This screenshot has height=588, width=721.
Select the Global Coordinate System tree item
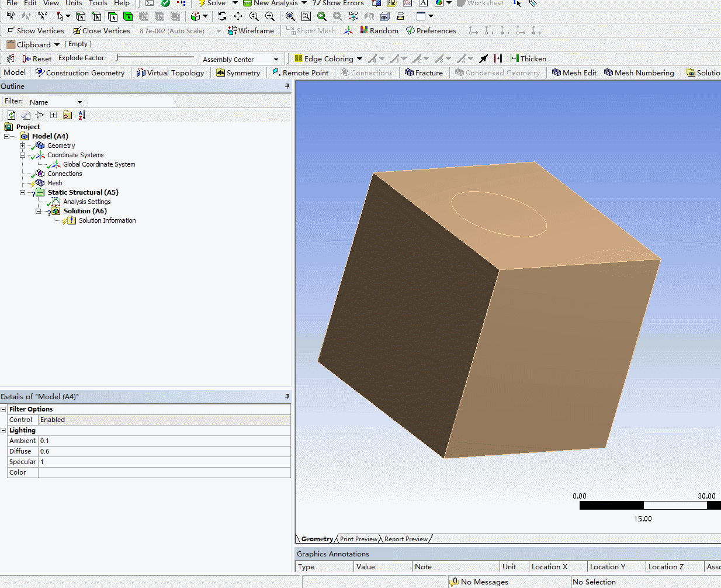click(x=98, y=164)
